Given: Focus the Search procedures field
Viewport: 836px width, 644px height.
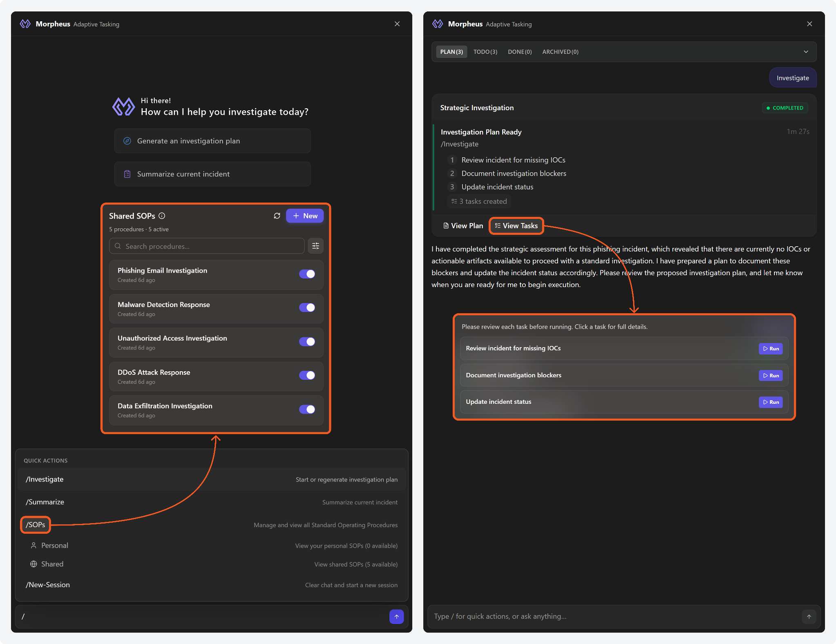Looking at the screenshot, I should coord(207,246).
